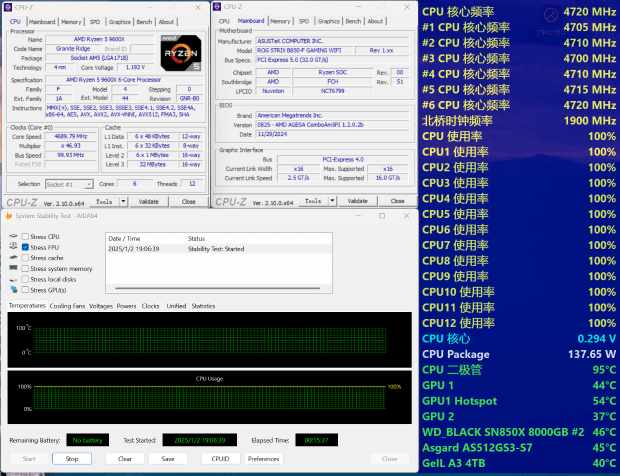The height and width of the screenshot is (476, 620).
Task: Switch to the Clocks tab in AIDA64
Action: [x=150, y=306]
